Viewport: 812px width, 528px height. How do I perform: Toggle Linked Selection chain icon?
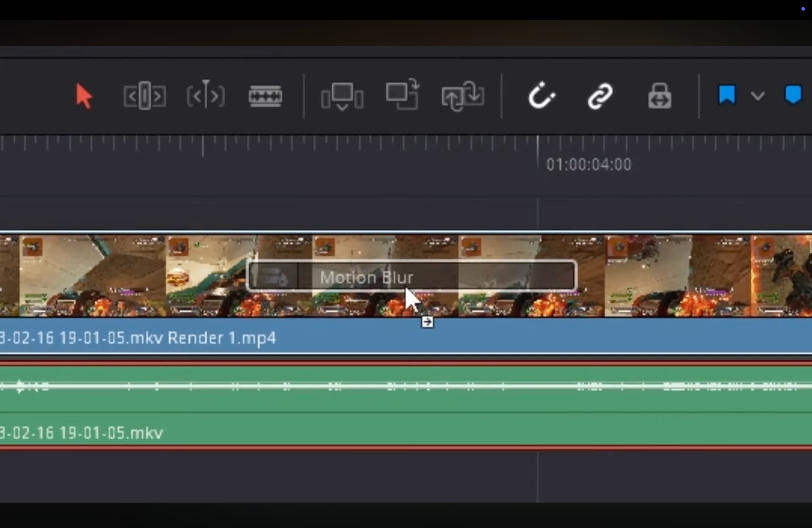600,96
